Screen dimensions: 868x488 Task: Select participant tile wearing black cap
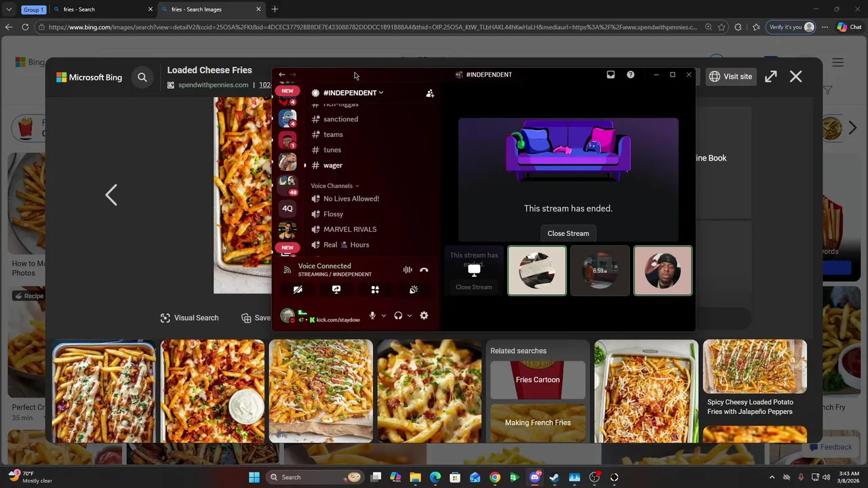pyautogui.click(x=663, y=270)
